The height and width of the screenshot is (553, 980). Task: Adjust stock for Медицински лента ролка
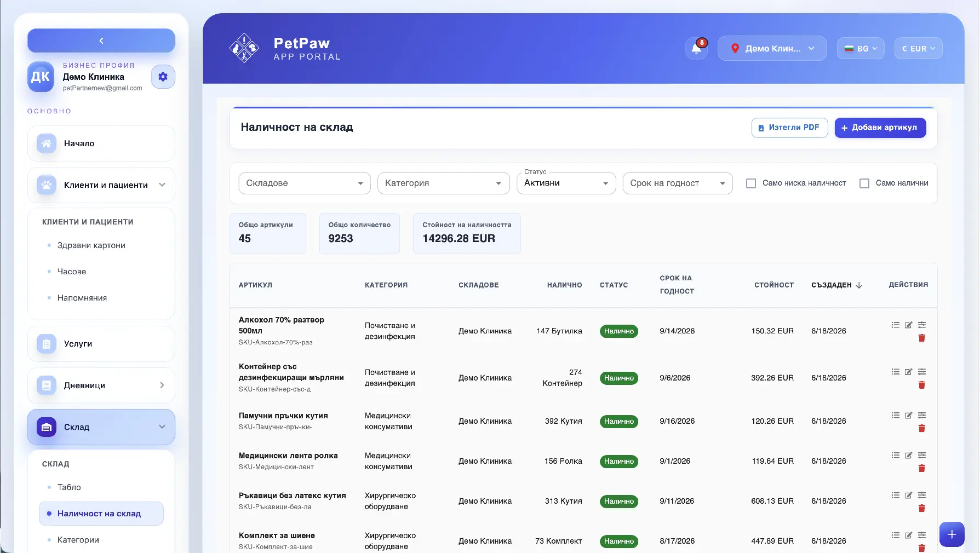pyautogui.click(x=922, y=455)
